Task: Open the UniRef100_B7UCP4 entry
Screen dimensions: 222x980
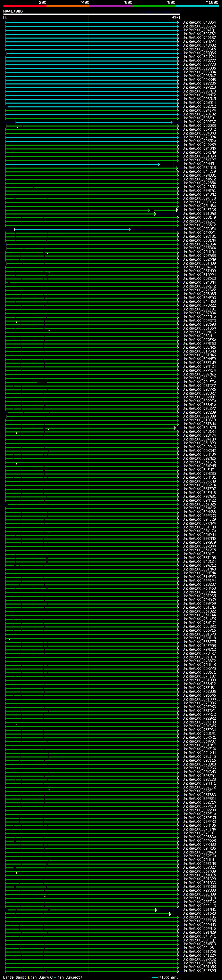Action: tap(199, 57)
